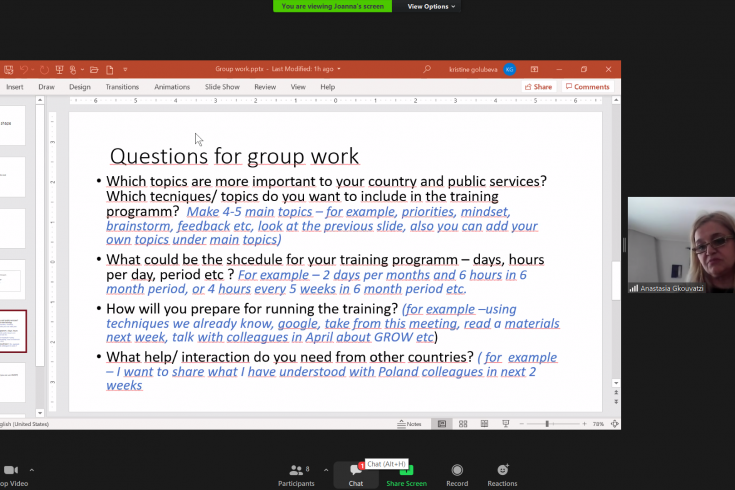Open the Slide Show ribbon tab
This screenshot has width=735, height=490.
pos(222,87)
